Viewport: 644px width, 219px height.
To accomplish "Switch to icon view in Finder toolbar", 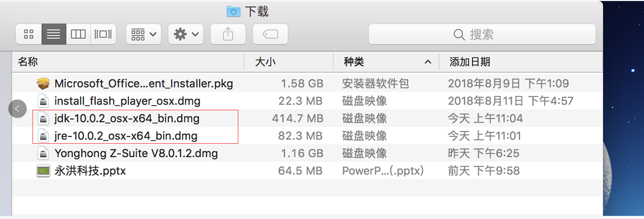I will point(29,35).
